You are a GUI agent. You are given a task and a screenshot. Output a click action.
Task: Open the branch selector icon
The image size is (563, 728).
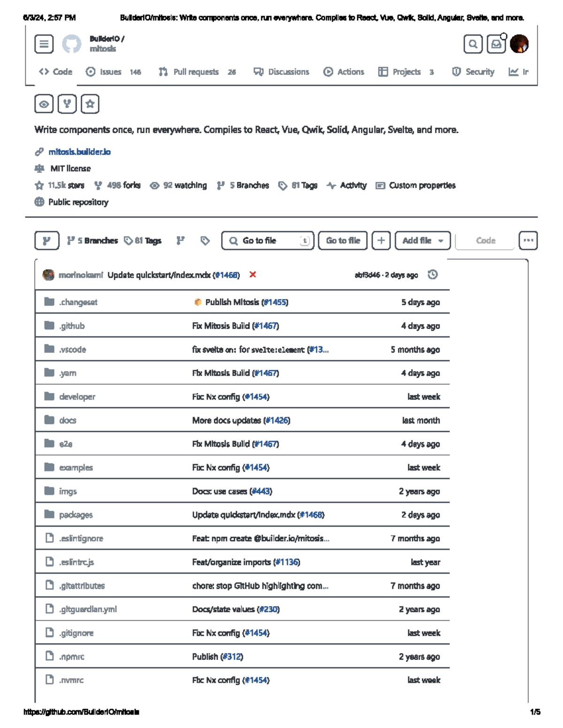tap(46, 240)
